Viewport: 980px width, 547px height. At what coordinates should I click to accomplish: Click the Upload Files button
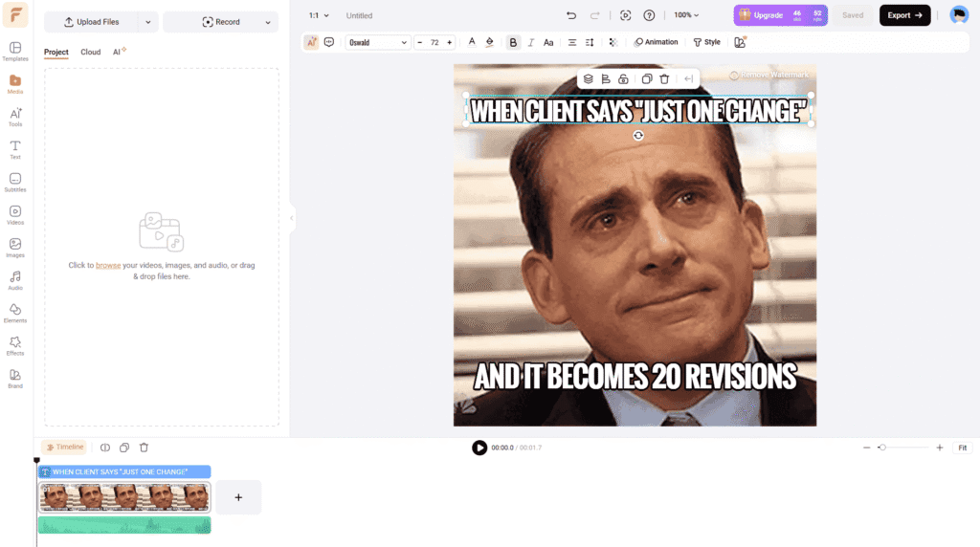click(92, 22)
